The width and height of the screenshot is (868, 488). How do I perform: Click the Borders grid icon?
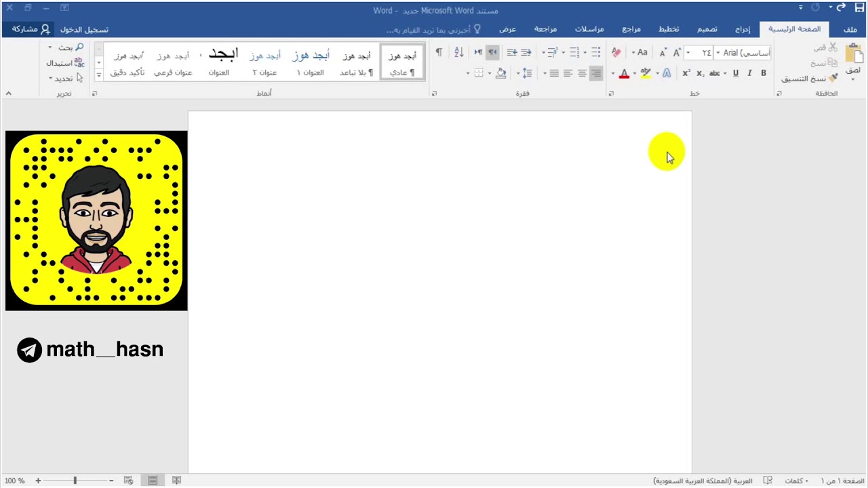(x=479, y=73)
